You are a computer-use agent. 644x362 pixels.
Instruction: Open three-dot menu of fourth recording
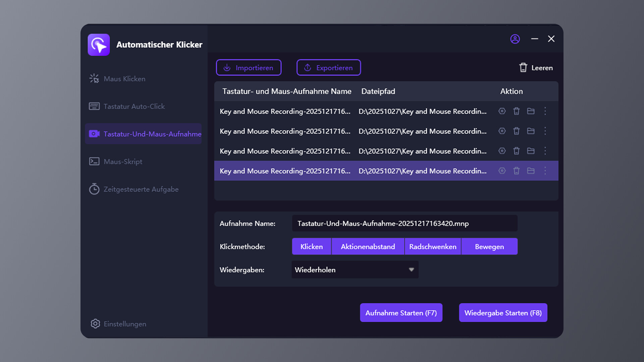point(545,171)
